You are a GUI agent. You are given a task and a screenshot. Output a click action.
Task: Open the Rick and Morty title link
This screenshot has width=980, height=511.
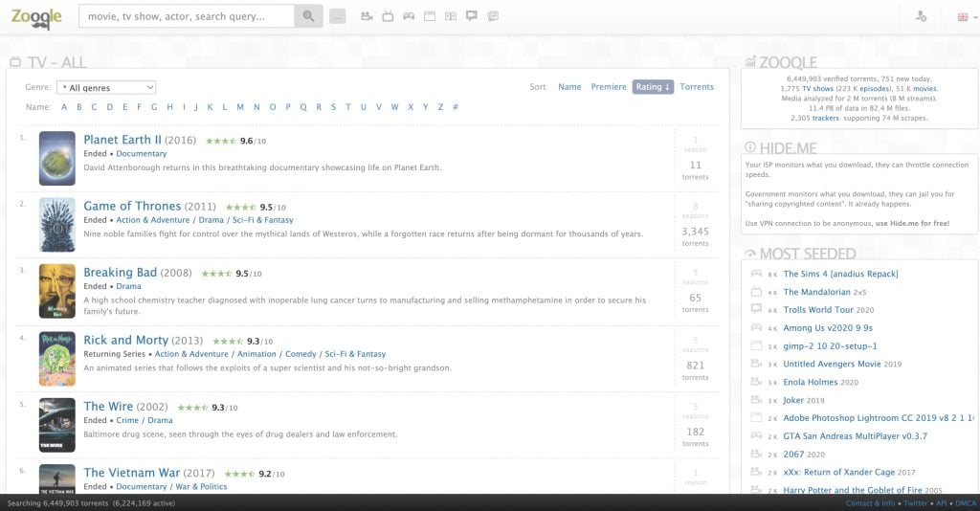point(125,340)
